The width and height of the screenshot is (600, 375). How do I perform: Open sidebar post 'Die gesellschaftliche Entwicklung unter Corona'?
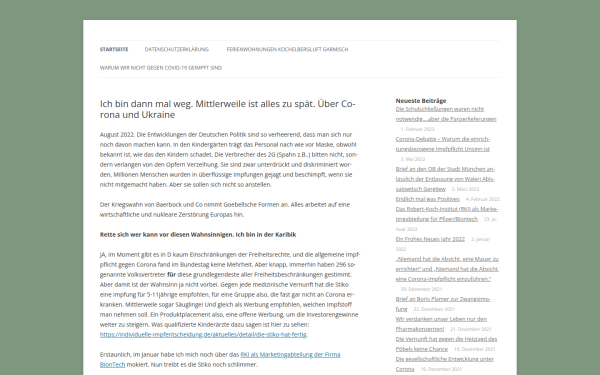tap(445, 364)
